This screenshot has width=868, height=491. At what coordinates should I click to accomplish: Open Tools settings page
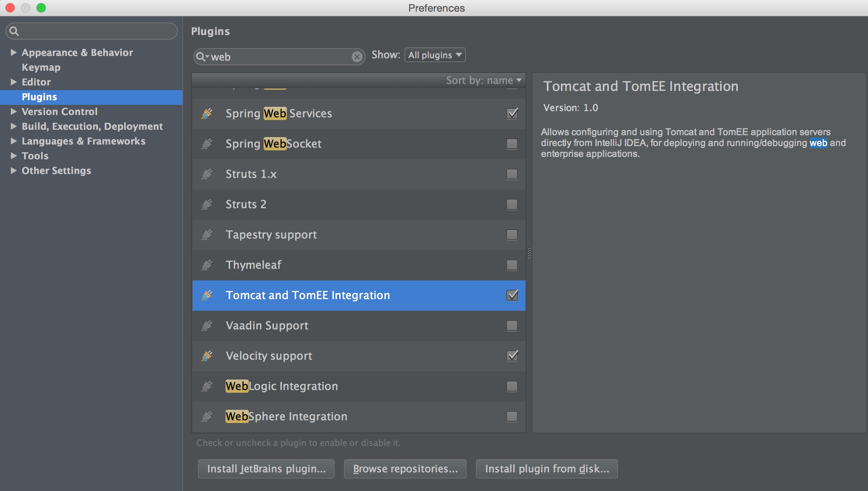click(35, 156)
